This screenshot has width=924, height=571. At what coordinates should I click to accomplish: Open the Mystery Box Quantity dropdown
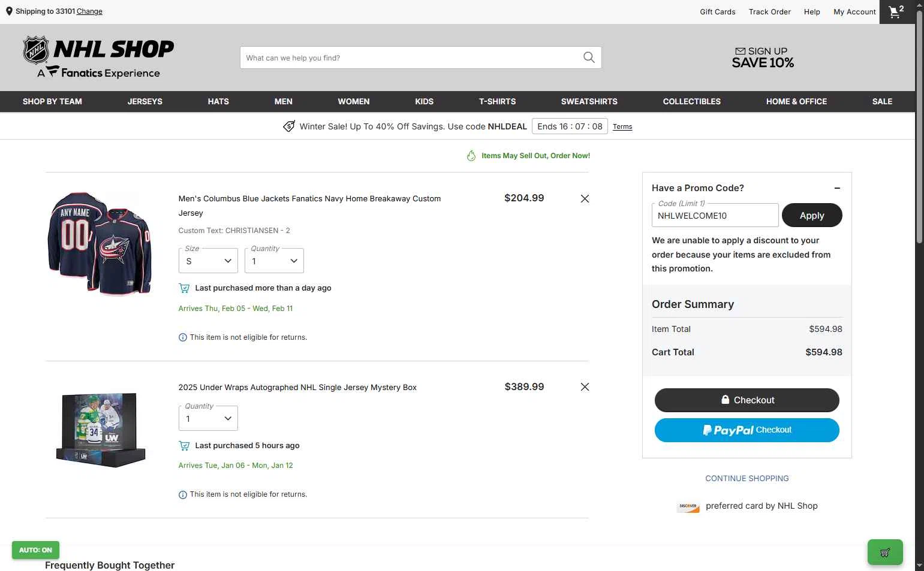click(208, 418)
